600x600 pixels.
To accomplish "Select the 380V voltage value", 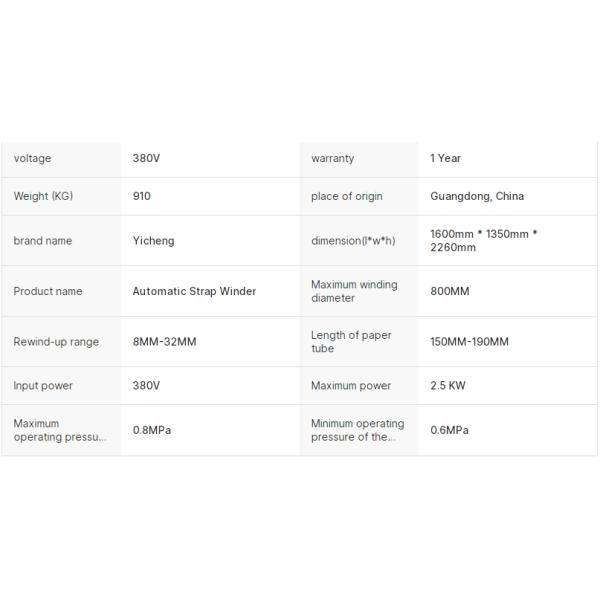I will (146, 158).
